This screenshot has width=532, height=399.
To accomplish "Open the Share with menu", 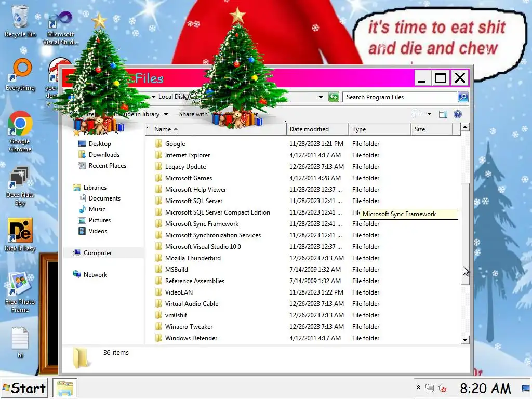I will tap(193, 114).
